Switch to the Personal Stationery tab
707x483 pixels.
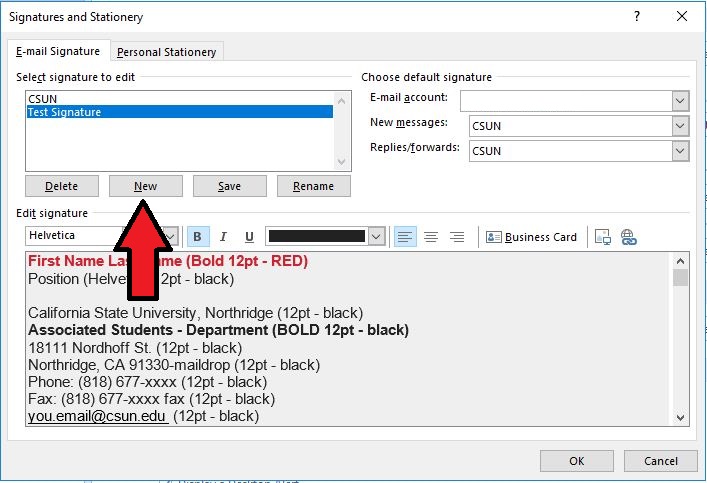(166, 52)
